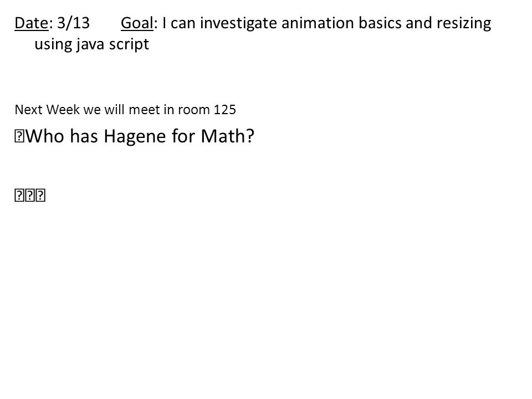
Task: Click the middle of three glyph boxes
Action: (x=30, y=196)
